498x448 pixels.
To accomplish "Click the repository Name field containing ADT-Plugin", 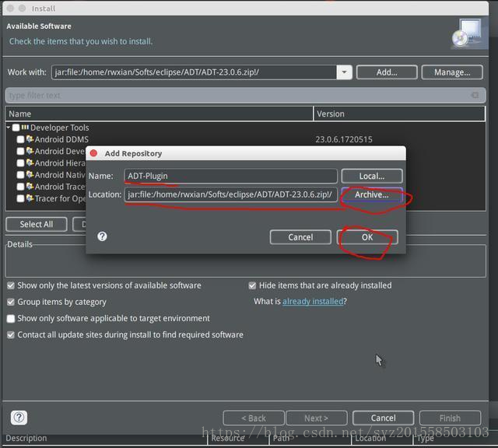I will coord(230,176).
